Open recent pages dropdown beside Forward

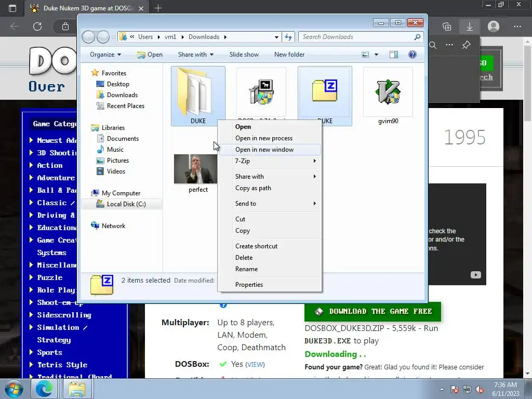(x=114, y=37)
